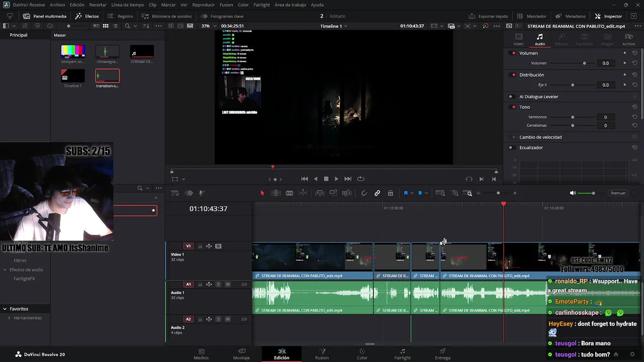The image size is (644, 362).
Task: Expand Efectos de audio category
Action: click(5, 269)
